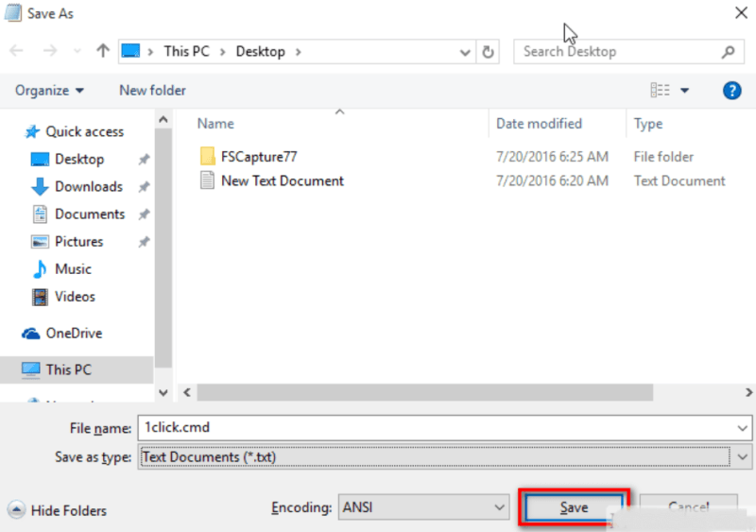The image size is (756, 532).
Task: Click the search magnifier icon
Action: coord(728,51)
